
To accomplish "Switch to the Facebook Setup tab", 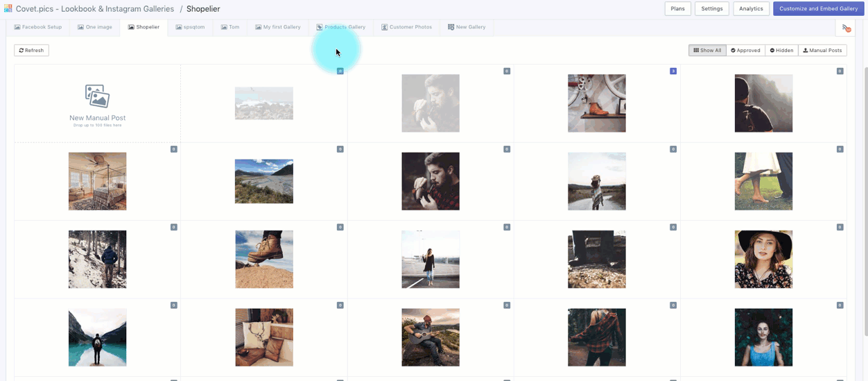I will 38,27.
